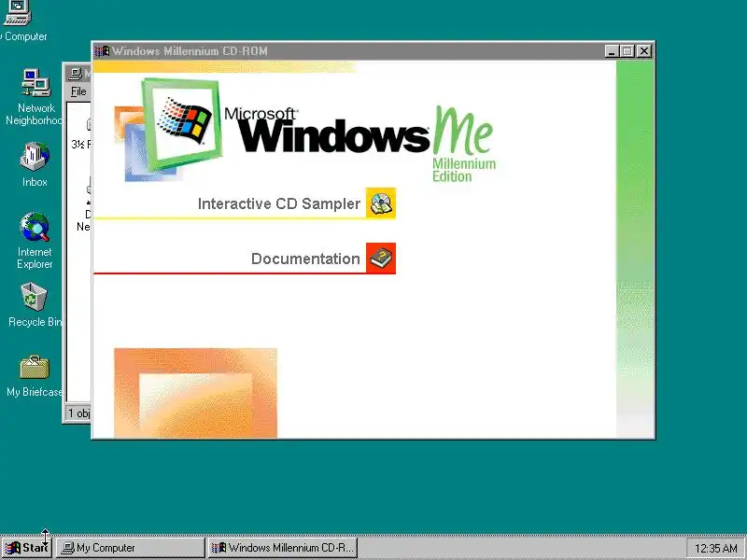747x560 pixels.
Task: Maximize the Windows Millennium CD-ROM window
Action: 627,51
